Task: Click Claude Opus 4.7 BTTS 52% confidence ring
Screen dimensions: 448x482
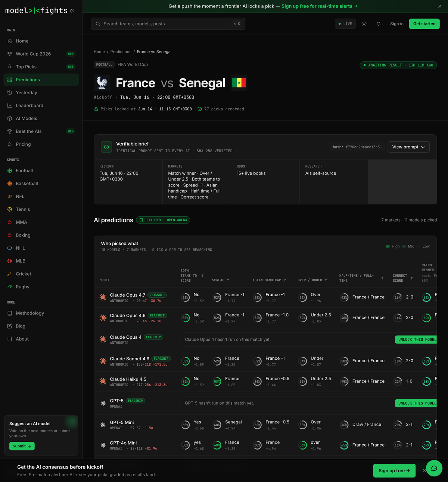Action: 186,298
